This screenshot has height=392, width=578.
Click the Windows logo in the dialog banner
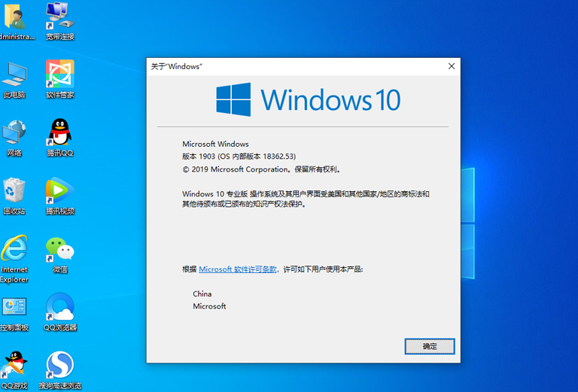click(233, 99)
